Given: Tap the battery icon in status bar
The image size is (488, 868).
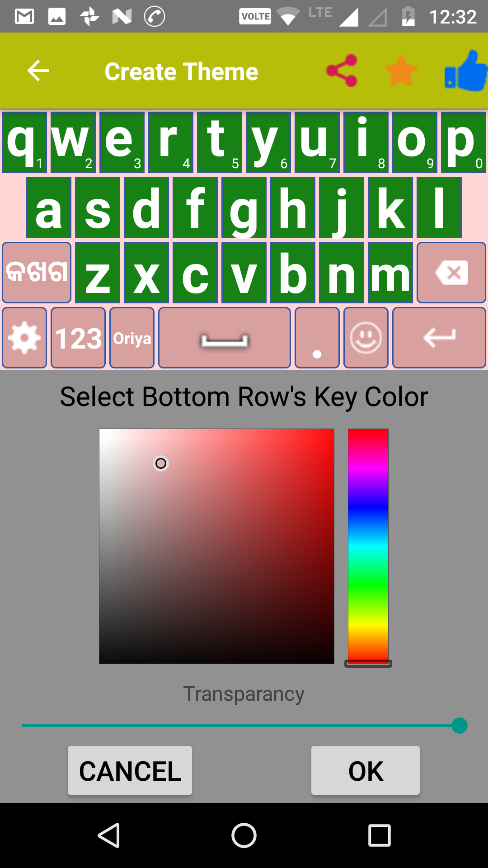Looking at the screenshot, I should click(x=408, y=17).
